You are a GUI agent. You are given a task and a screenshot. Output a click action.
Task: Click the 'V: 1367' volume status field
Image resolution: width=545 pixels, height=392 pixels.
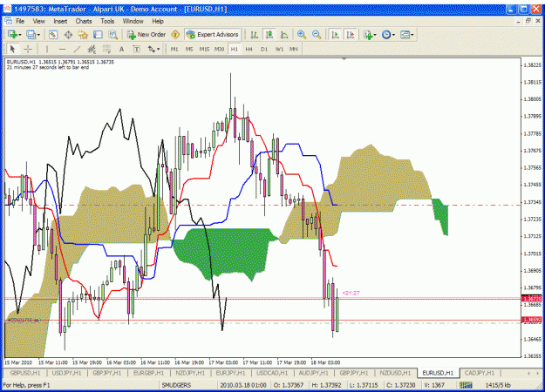tap(433, 385)
